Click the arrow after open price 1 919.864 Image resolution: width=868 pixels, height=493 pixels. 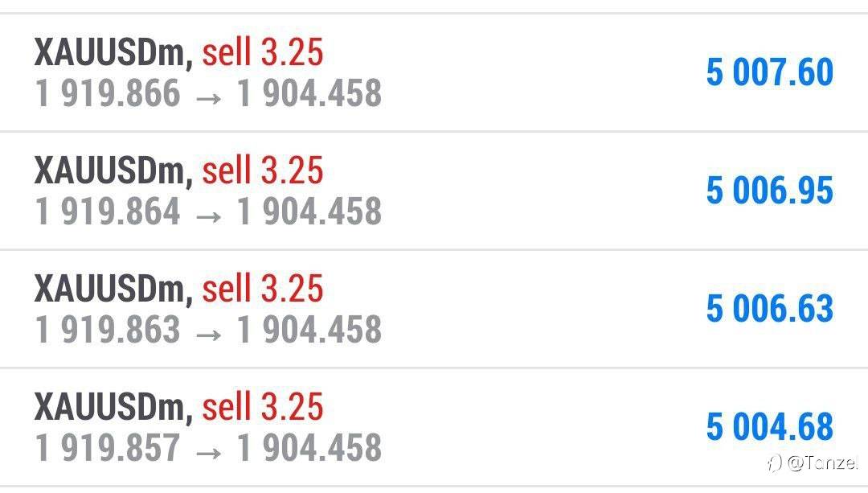tap(209, 216)
